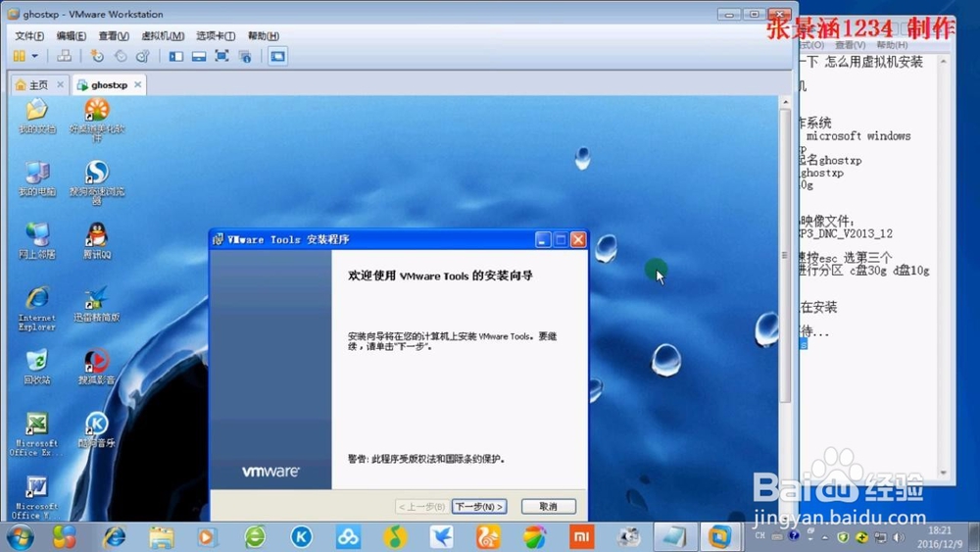Open the Internet Explorer desktop icon

[x=37, y=308]
